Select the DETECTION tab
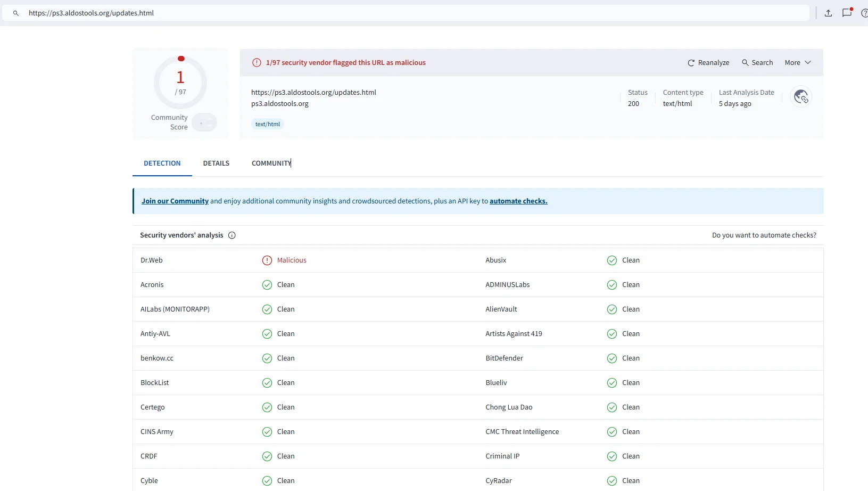Viewport: 868px width, 491px height. (x=162, y=163)
